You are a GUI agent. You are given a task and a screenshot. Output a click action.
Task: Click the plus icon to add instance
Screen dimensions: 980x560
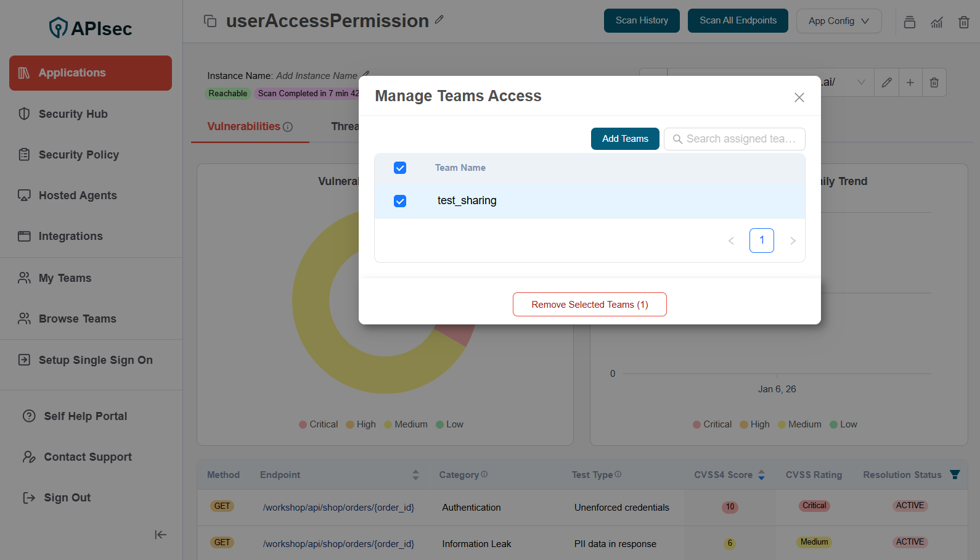click(910, 83)
